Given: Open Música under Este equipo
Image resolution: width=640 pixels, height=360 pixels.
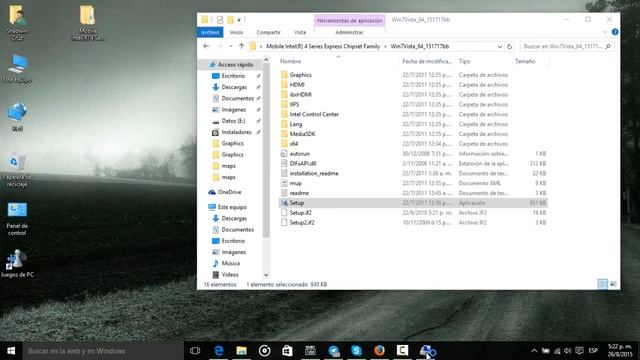Looking at the screenshot, I should (x=230, y=263).
